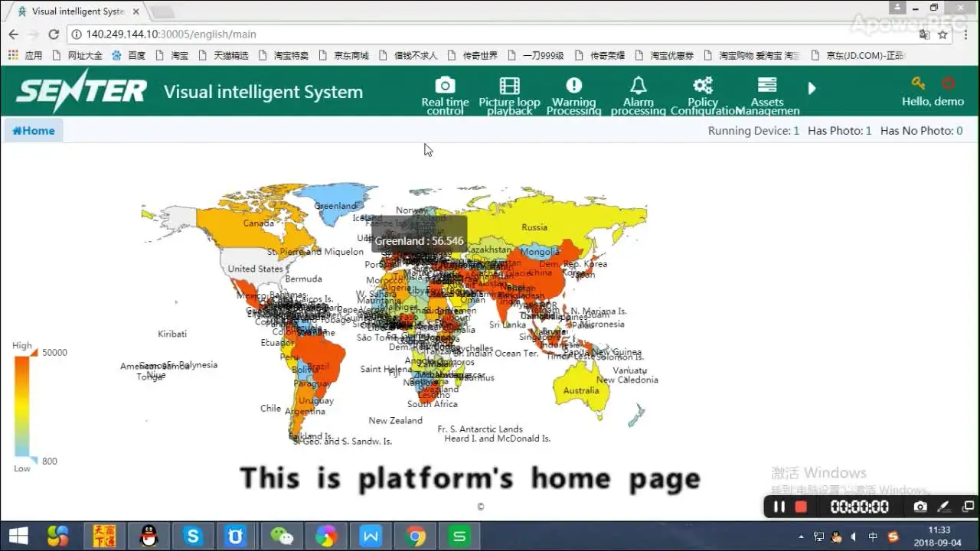This screenshot has height=551, width=980.
Task: Expand more menu items arrow
Action: click(812, 88)
